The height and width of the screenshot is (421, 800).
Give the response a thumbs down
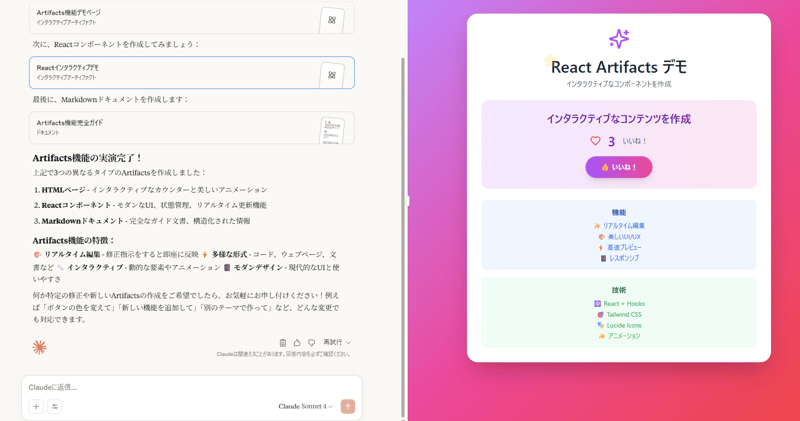[x=311, y=343]
